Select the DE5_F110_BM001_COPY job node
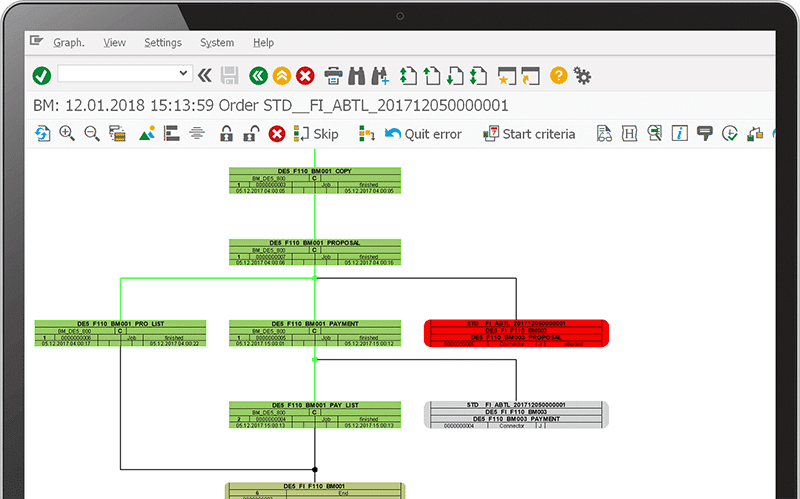This screenshot has width=800, height=499. (315, 181)
